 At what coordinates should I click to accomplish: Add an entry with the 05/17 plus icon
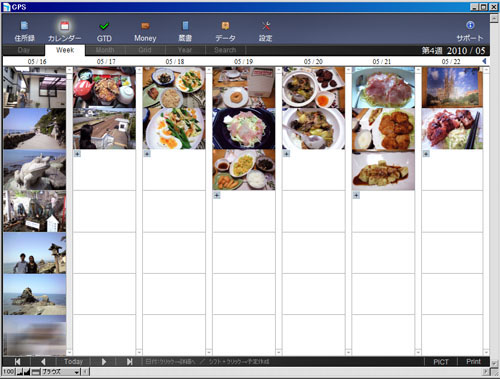pos(77,154)
